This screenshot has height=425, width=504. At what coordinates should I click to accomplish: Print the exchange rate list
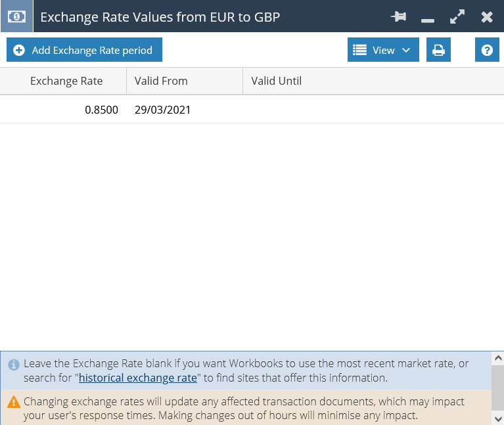coord(438,50)
